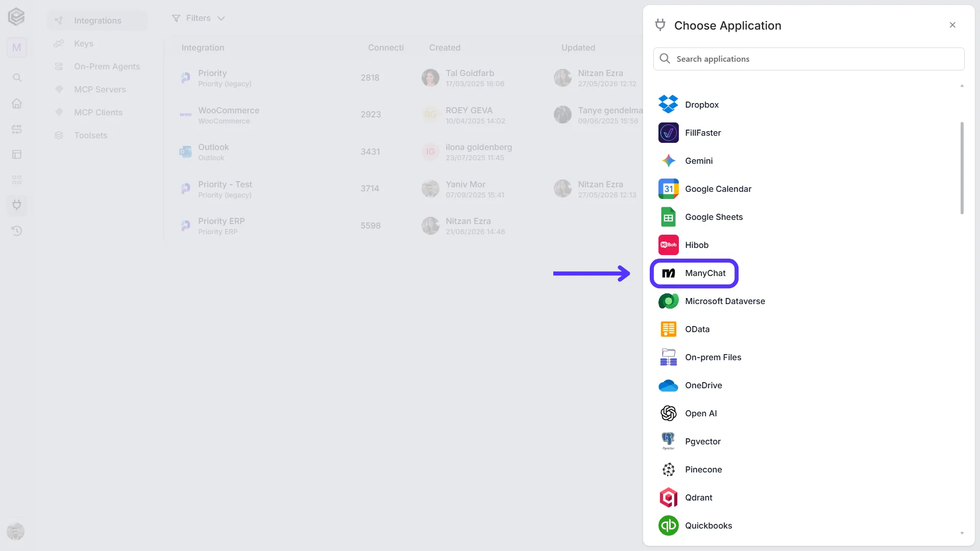Open the Outlook integration row
The width and height of the screenshot is (980, 551).
click(403, 152)
